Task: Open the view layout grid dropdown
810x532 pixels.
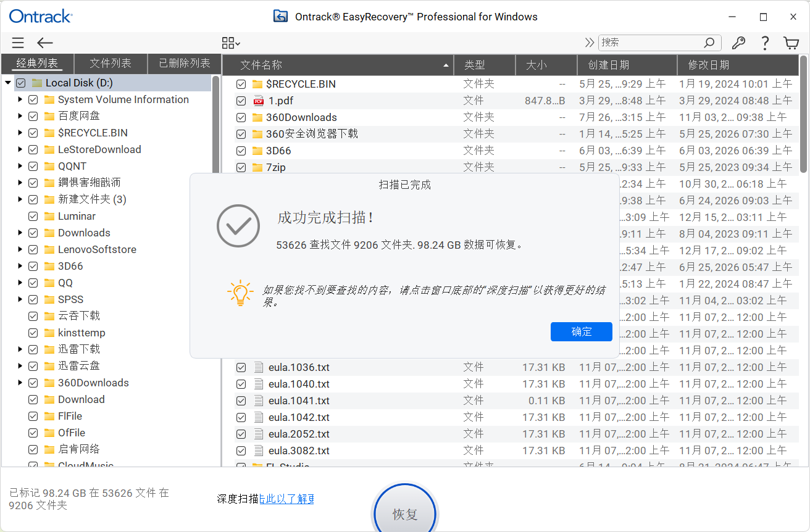Action: coord(231,43)
